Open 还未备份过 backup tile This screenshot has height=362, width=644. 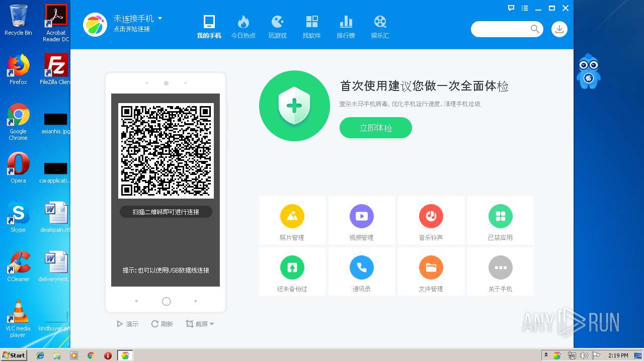292,272
